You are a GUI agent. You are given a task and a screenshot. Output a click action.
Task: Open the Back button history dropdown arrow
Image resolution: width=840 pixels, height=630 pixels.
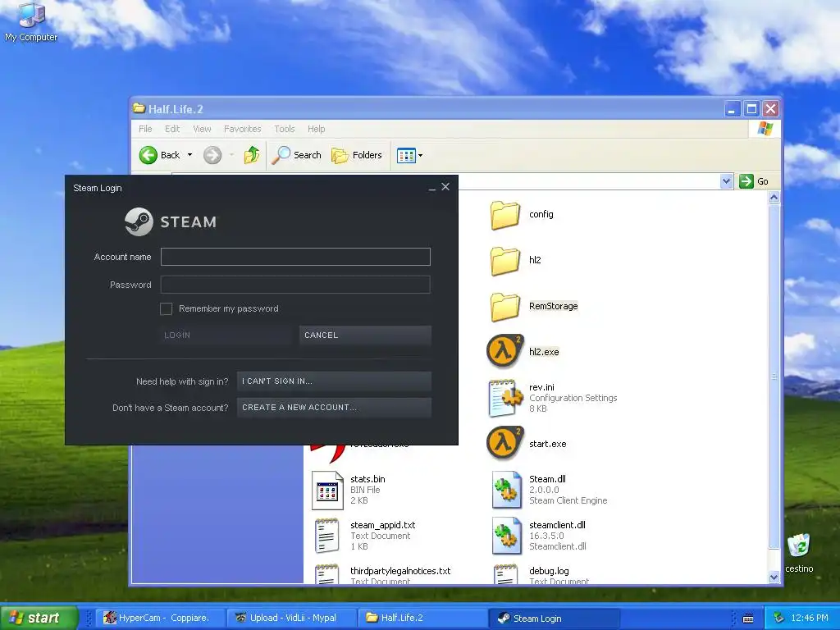(x=189, y=155)
